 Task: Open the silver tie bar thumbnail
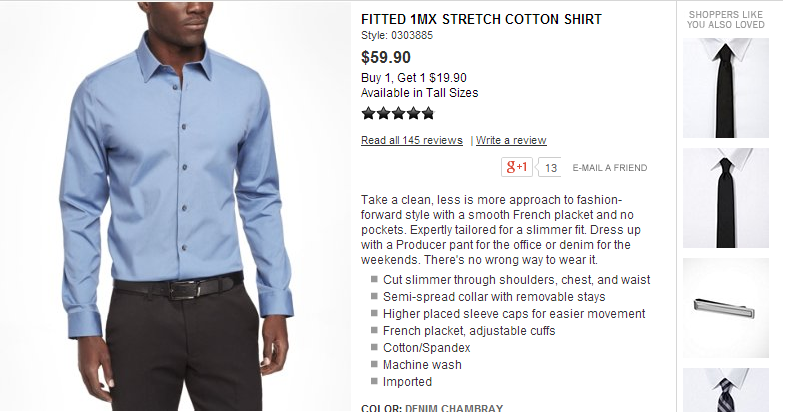[x=726, y=308]
